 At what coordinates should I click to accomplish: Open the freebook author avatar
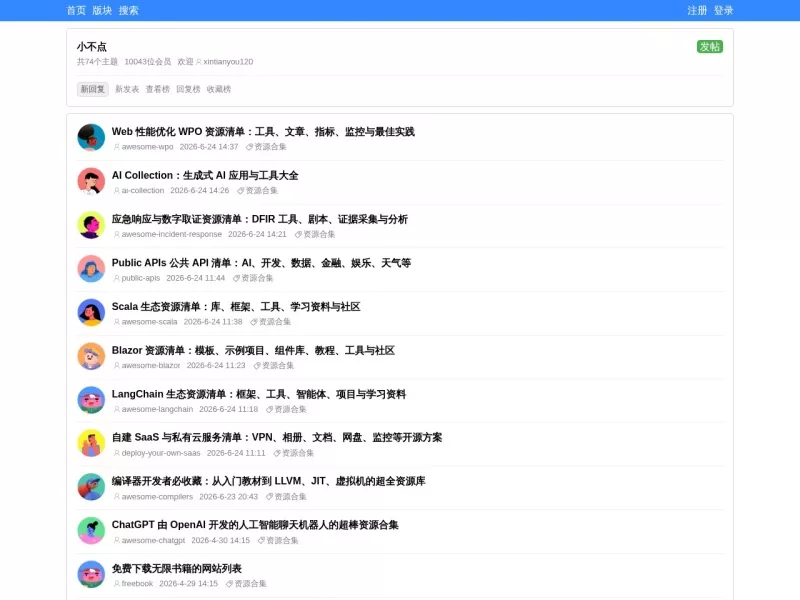tap(91, 575)
